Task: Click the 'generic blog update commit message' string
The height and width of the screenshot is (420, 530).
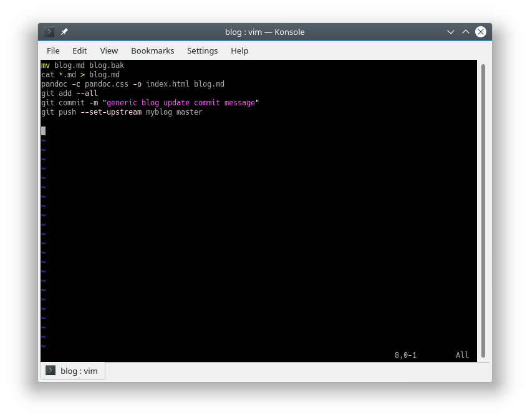Action: 181,103
